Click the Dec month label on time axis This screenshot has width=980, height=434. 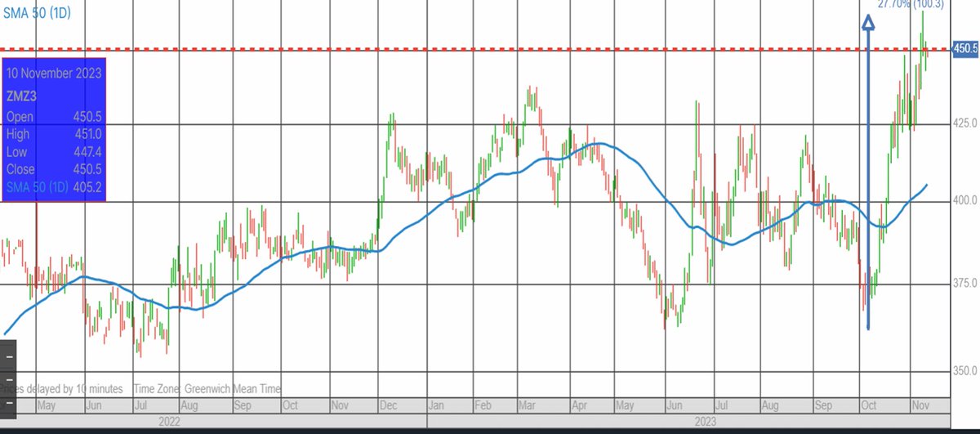coord(386,405)
